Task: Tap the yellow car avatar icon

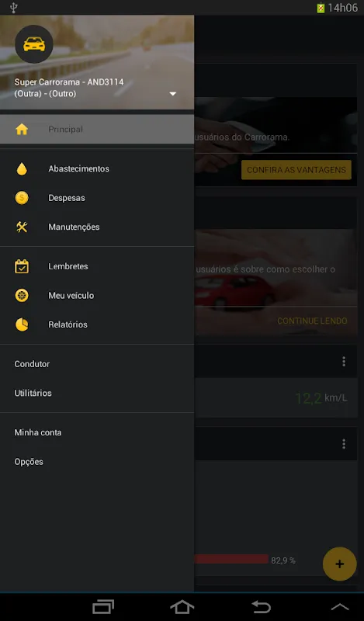Action: tap(33, 44)
